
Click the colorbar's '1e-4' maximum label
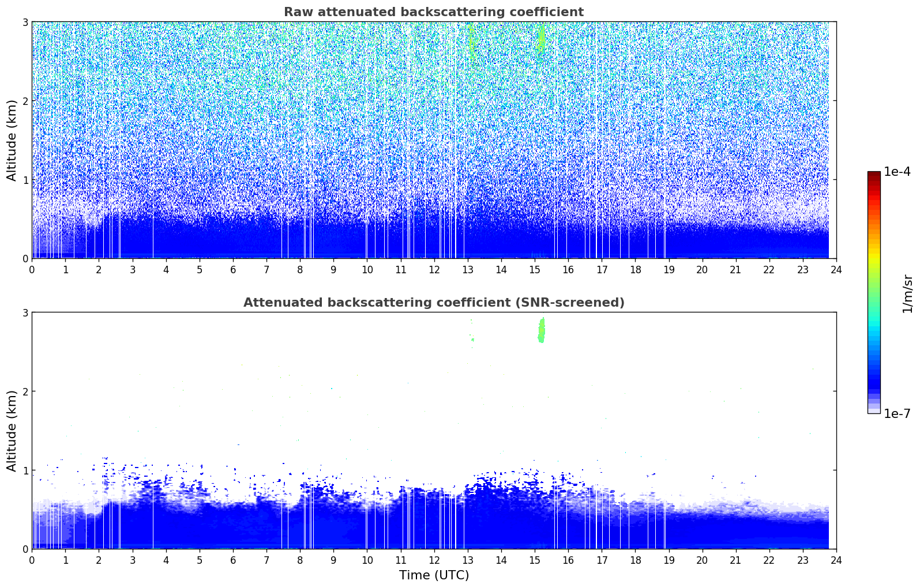(x=897, y=172)
